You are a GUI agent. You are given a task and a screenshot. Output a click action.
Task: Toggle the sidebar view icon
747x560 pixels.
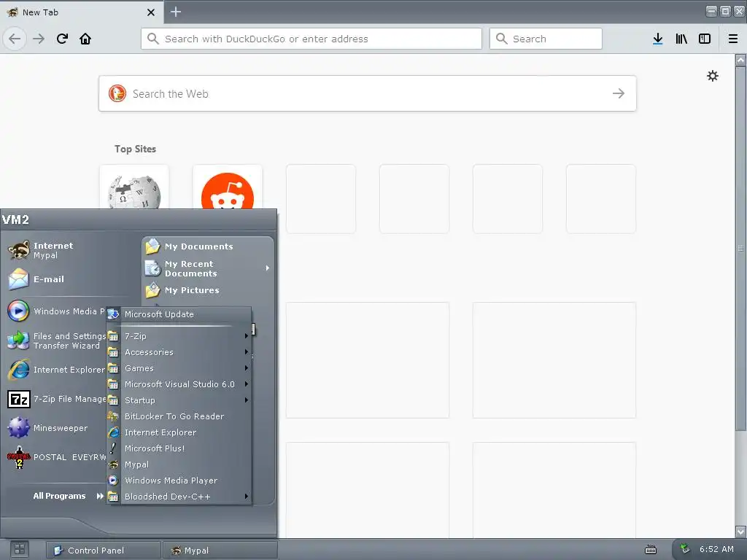[x=705, y=39]
